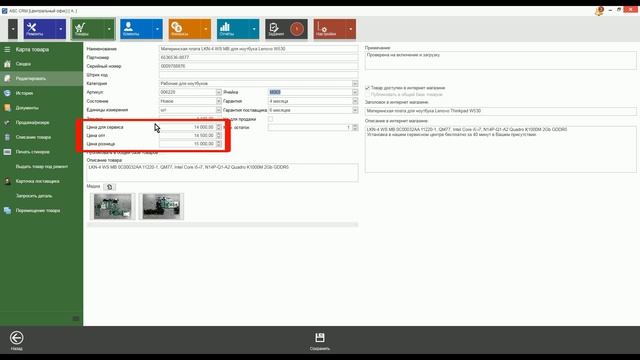Expand the Гарантия dropdown

click(355, 101)
